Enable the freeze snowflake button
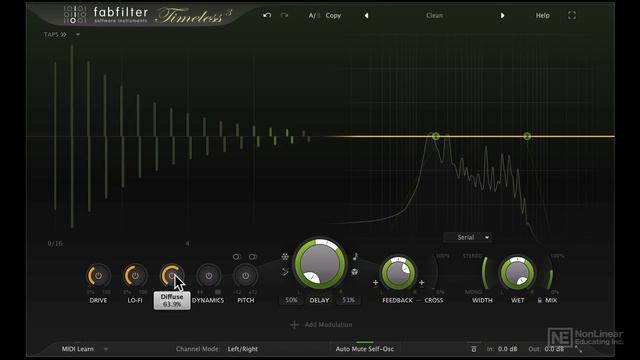 (285, 257)
